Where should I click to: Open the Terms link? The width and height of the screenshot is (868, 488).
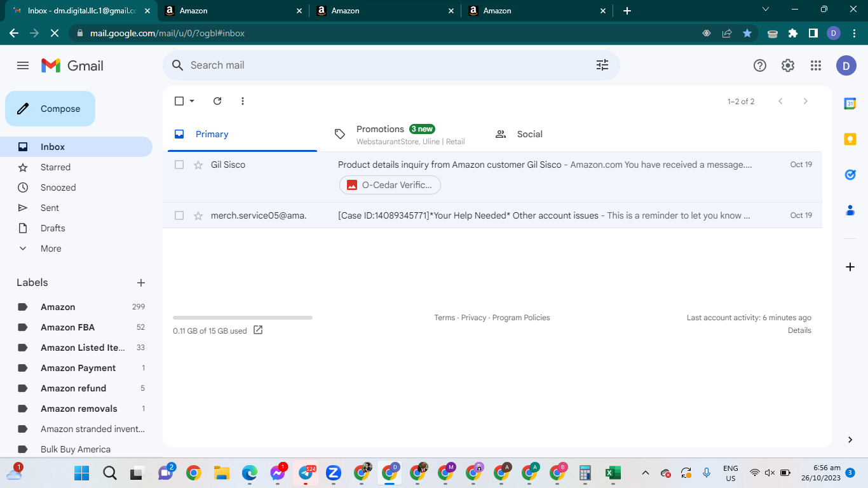tap(444, 318)
